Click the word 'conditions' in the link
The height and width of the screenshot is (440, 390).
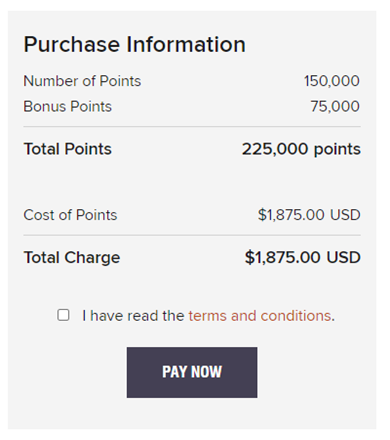click(296, 316)
